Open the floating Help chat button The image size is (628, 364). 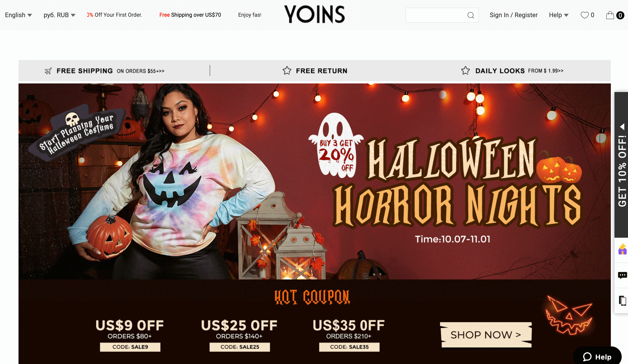[x=597, y=357]
